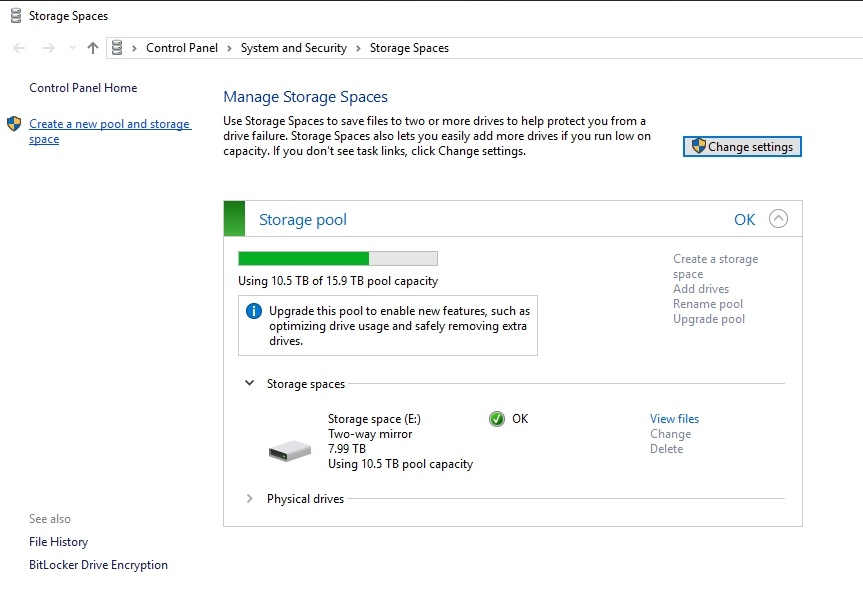Click the Storage space (E:) drive icon
Image resolution: width=863 pixels, height=592 pixels.
290,451
